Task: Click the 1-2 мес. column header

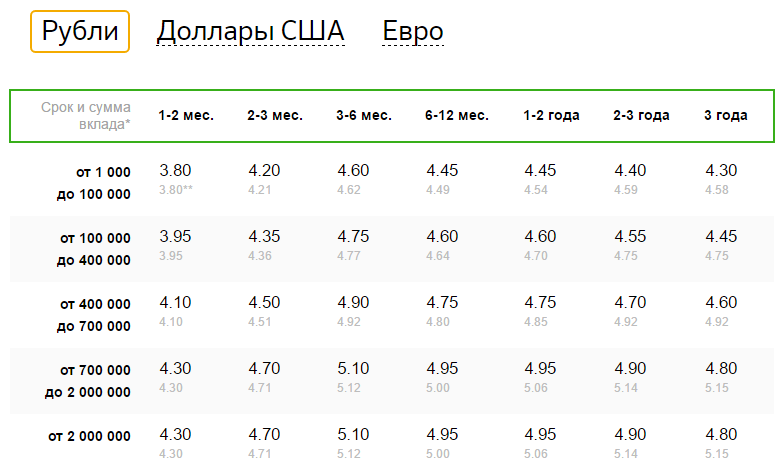Action: (x=186, y=115)
